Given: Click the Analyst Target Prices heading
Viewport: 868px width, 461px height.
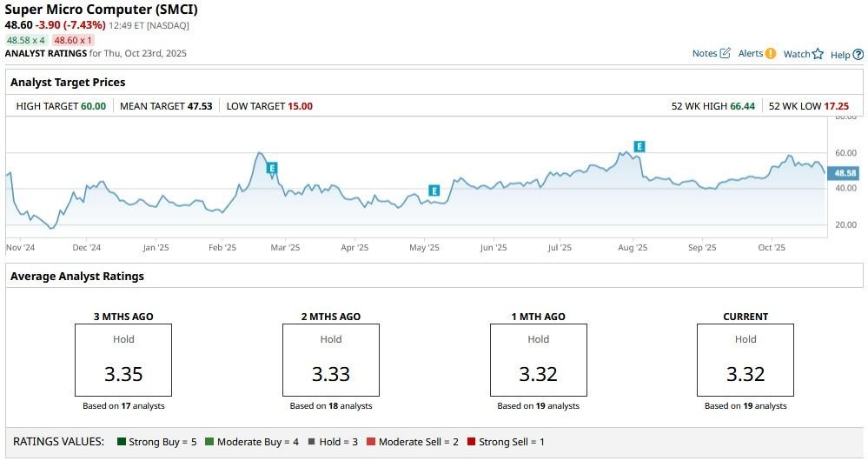Looking at the screenshot, I should tap(68, 82).
